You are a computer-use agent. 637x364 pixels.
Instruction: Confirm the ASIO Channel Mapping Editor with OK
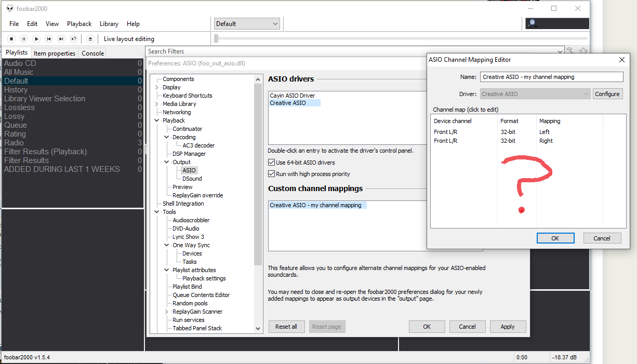coord(555,238)
